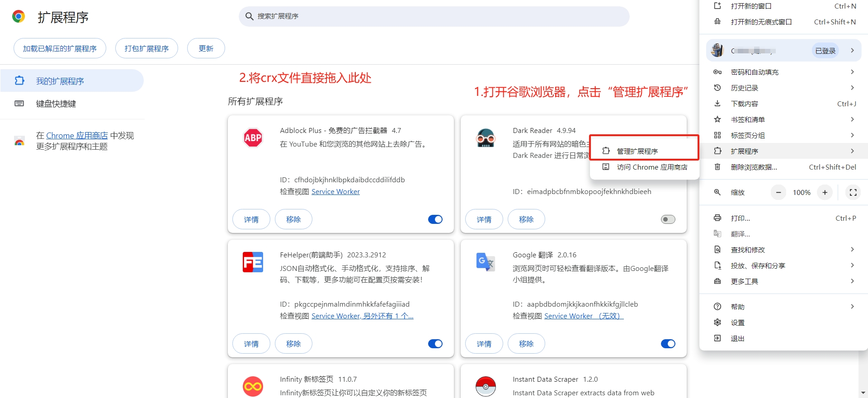The image size is (868, 398).
Task: Open Google 翻译 Service Worker（无效）link
Action: [584, 316]
